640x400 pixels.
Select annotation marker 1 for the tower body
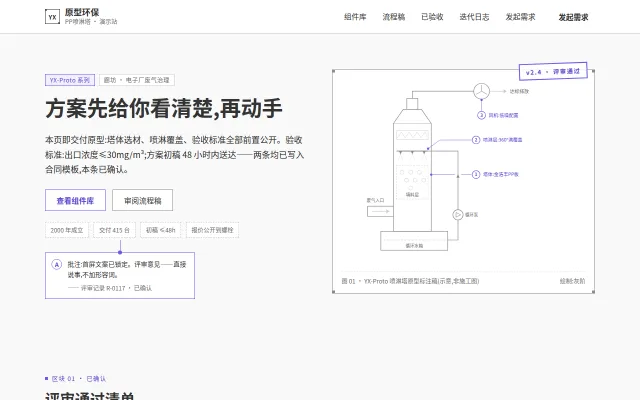tap(476, 174)
